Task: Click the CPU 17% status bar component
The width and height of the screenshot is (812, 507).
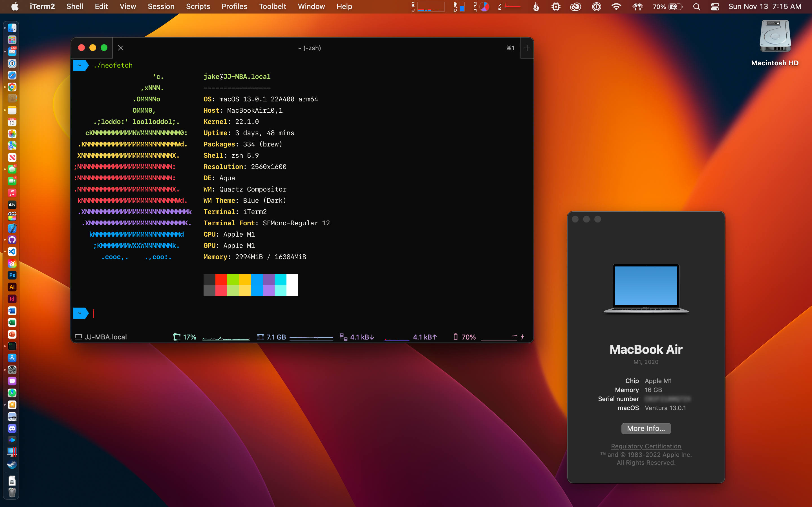Action: tap(185, 337)
